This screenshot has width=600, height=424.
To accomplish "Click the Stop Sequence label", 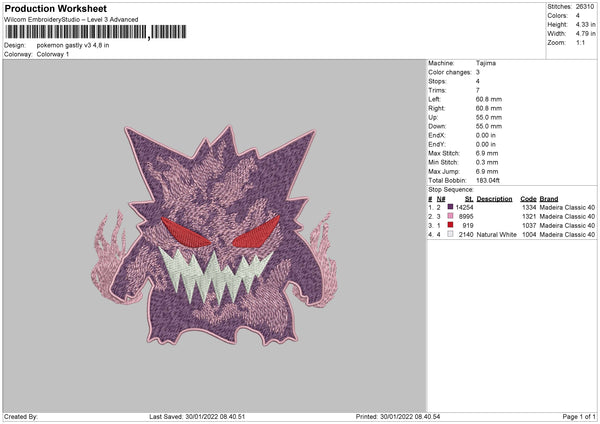I will 450,188.
